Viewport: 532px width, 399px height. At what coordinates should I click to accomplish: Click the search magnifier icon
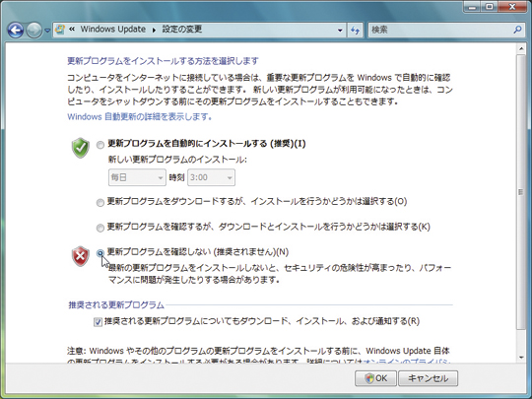tap(517, 30)
